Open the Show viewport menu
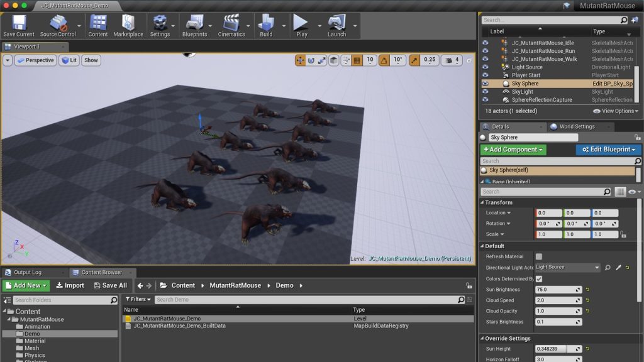644x362 pixels. [x=91, y=60]
